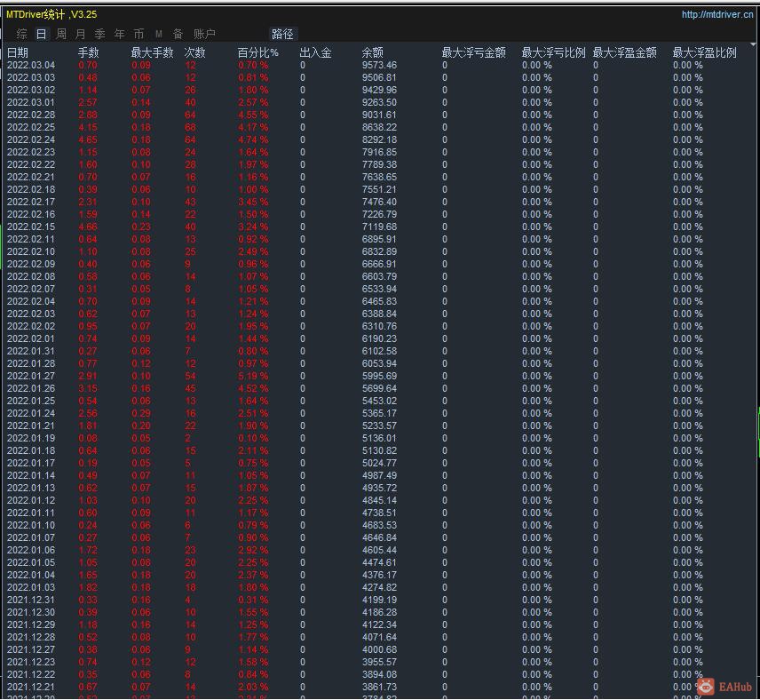The width and height of the screenshot is (760, 700).
Task: Switch to the 月 monthly tab
Action: (81, 34)
